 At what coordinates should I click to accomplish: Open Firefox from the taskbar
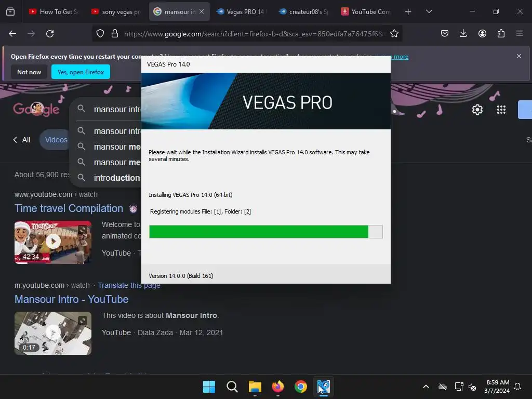pyautogui.click(x=278, y=387)
